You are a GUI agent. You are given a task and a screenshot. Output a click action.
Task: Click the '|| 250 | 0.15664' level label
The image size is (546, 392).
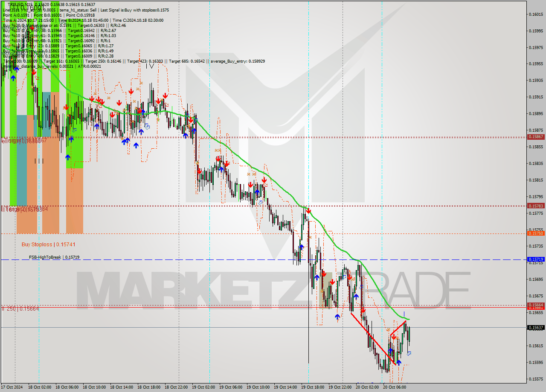pyautogui.click(x=20, y=308)
